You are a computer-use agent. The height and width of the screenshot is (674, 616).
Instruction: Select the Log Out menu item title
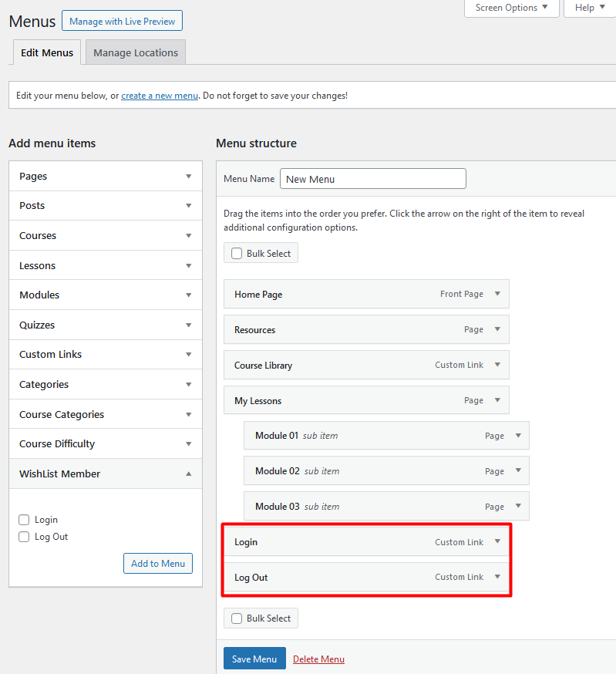coord(251,578)
